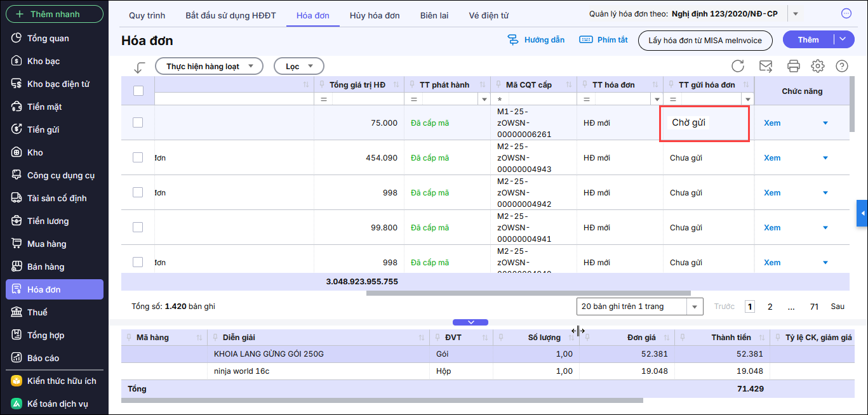
Task: Open Kho bạc điện tử in sidebar
Action: coord(58,84)
